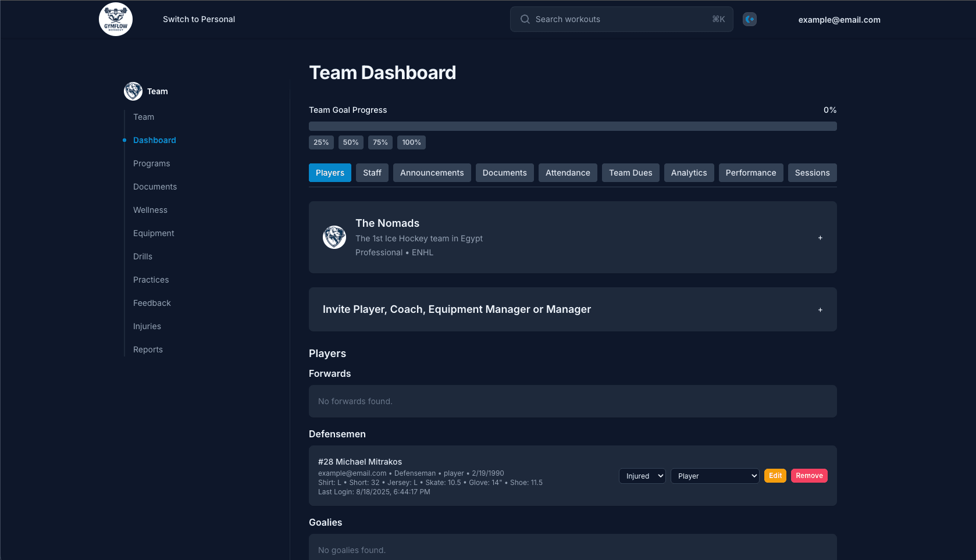This screenshot has width=976, height=560.
Task: Click the Team logo at the sidebar top
Action: (x=133, y=91)
